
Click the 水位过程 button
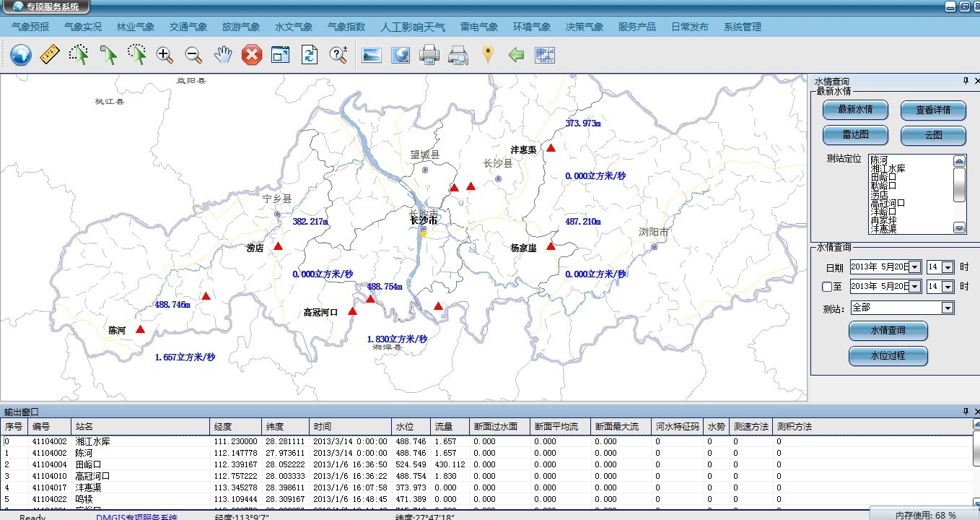[x=888, y=355]
